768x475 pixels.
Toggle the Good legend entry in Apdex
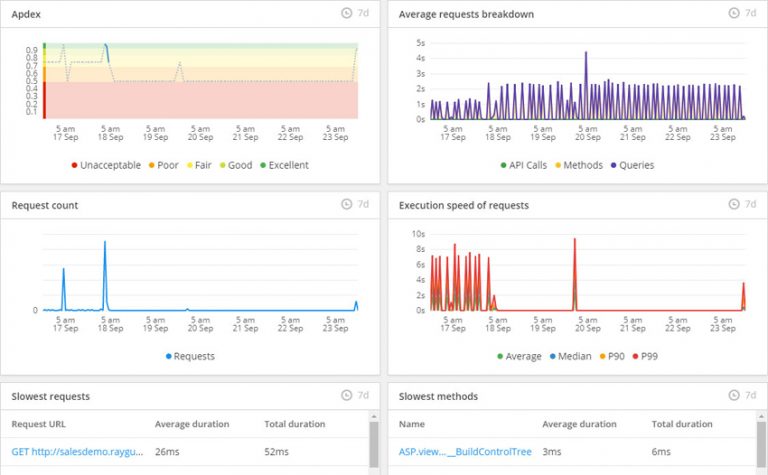point(236,165)
